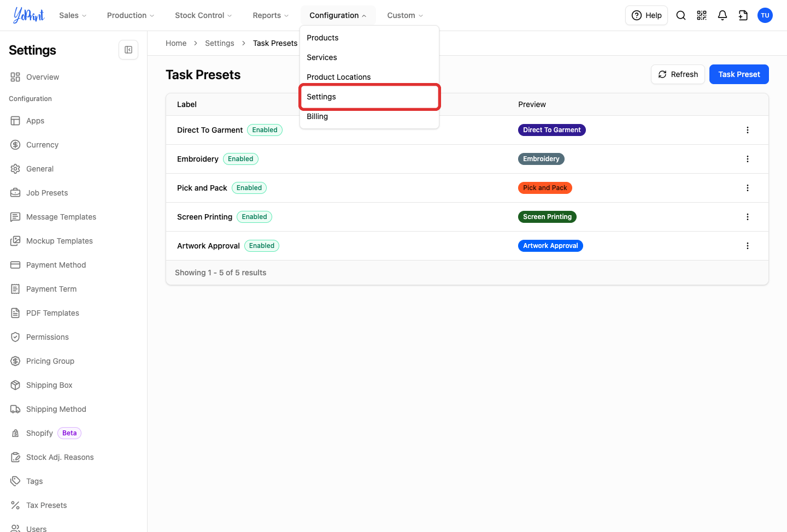Image resolution: width=787 pixels, height=532 pixels.
Task: Open row actions for Artwork Approval
Action: pos(748,246)
